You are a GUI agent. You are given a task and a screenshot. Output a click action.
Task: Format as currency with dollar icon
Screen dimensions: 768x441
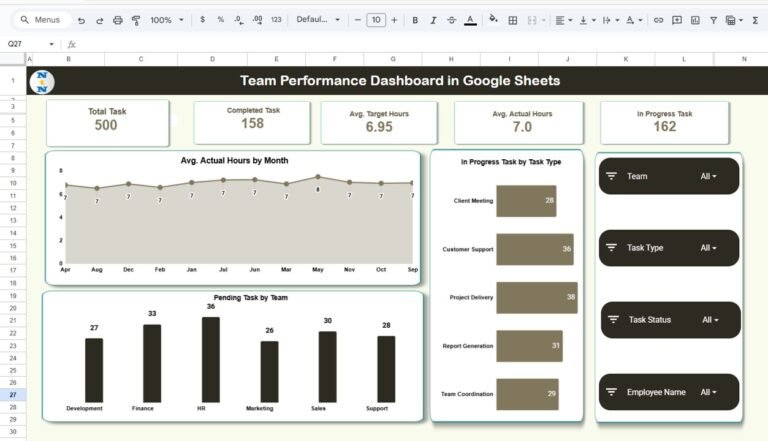[202, 20]
